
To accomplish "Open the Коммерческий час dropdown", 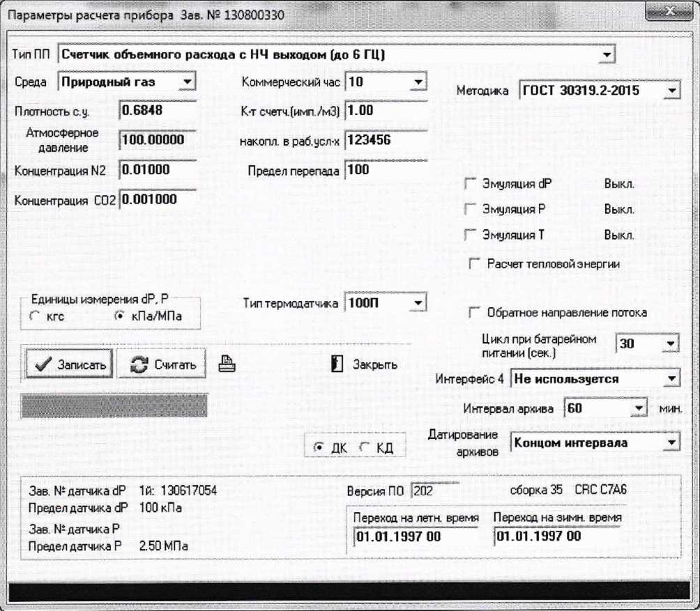I will pyautogui.click(x=418, y=82).
